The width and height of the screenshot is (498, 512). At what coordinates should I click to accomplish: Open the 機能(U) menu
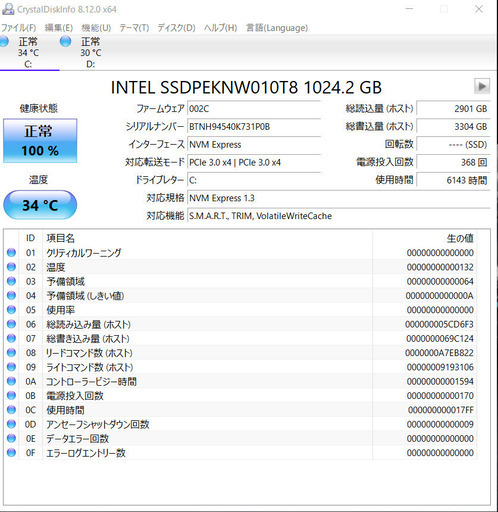coord(96,28)
